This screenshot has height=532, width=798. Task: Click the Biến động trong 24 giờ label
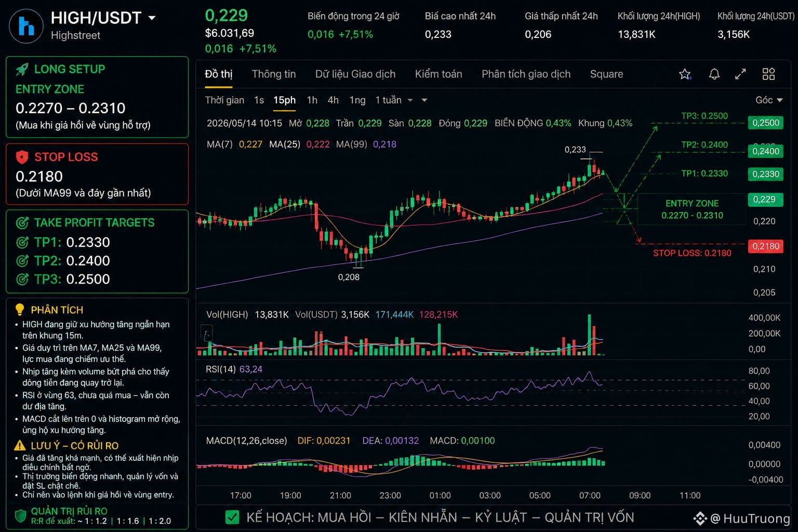click(x=353, y=16)
